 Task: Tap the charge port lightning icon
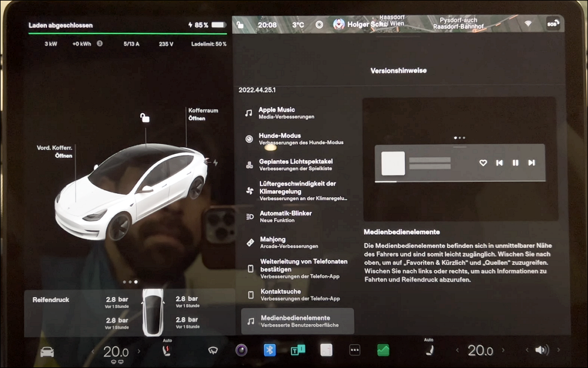tap(215, 163)
